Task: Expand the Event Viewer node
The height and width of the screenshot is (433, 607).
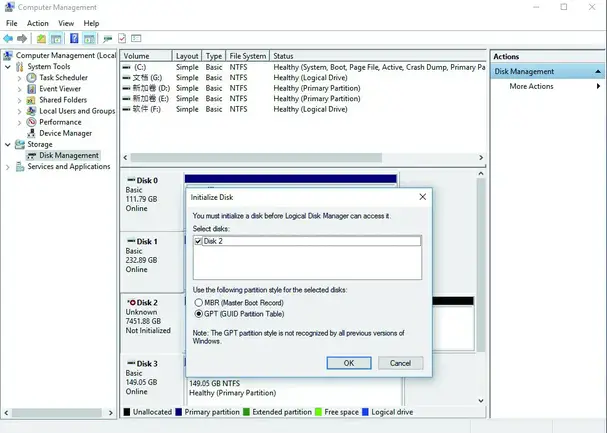Action: [19, 89]
